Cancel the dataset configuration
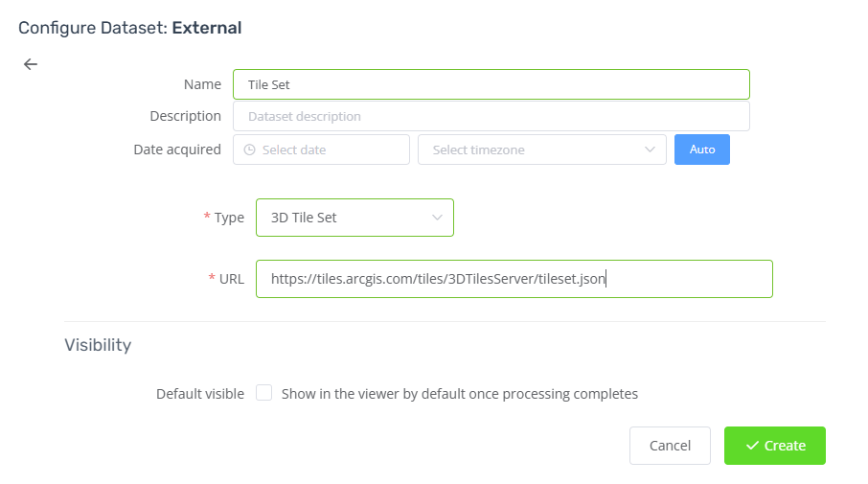This screenshot has width=868, height=484. [x=670, y=446]
